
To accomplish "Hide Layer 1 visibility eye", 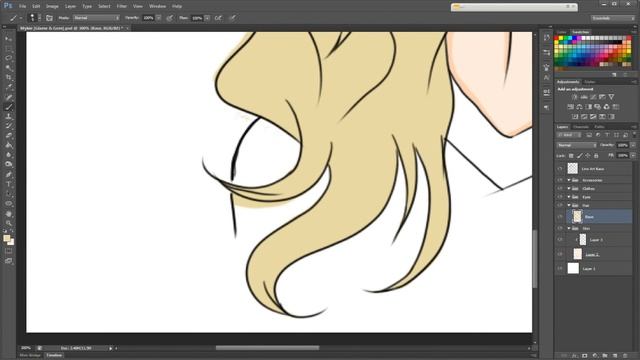I will pos(560,269).
